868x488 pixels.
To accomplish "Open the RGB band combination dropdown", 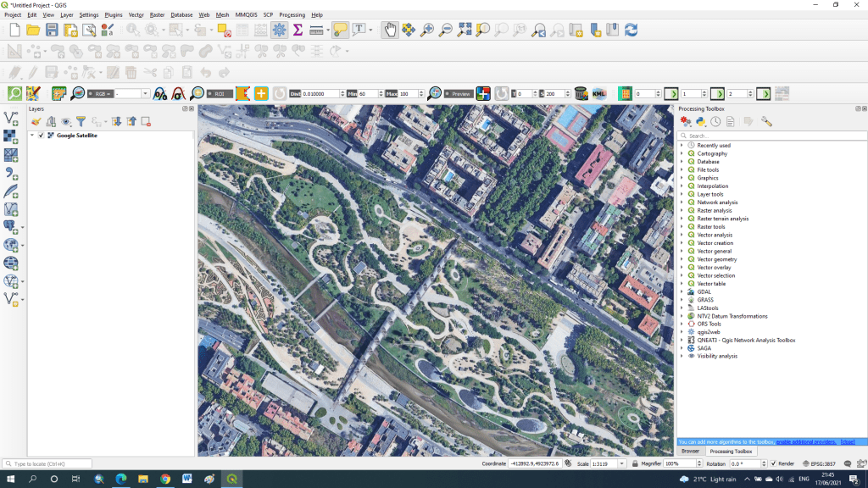I will [145, 93].
